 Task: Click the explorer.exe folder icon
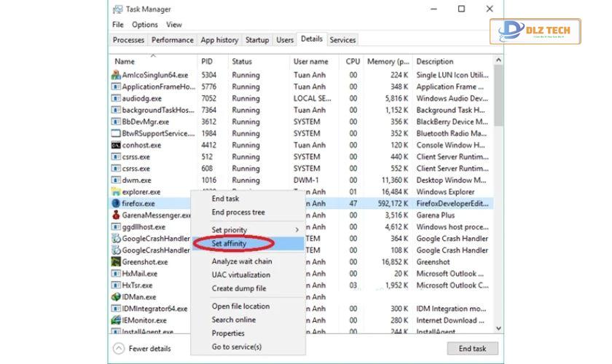click(116, 191)
